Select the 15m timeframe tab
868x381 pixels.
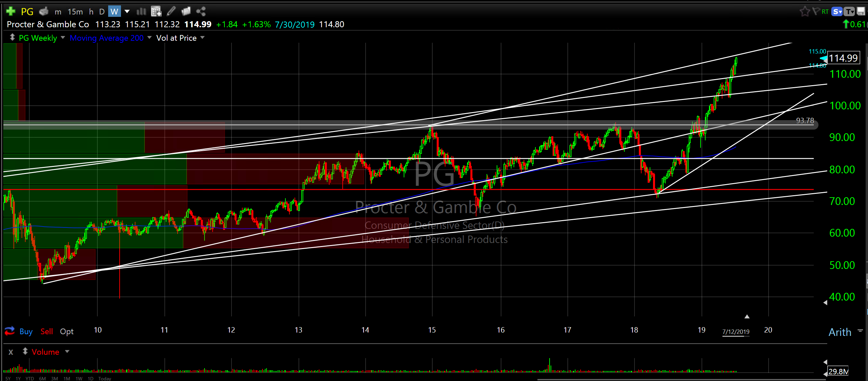(75, 12)
